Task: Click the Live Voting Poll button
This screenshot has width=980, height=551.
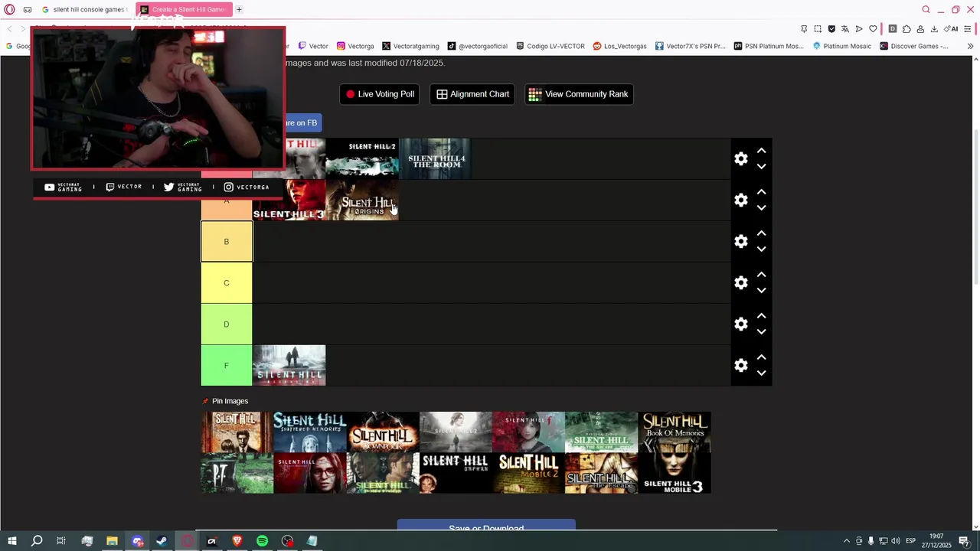Action: tap(379, 94)
